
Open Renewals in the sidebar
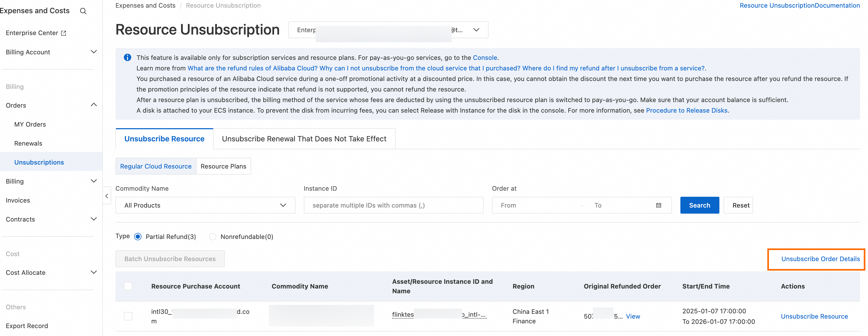(x=28, y=143)
